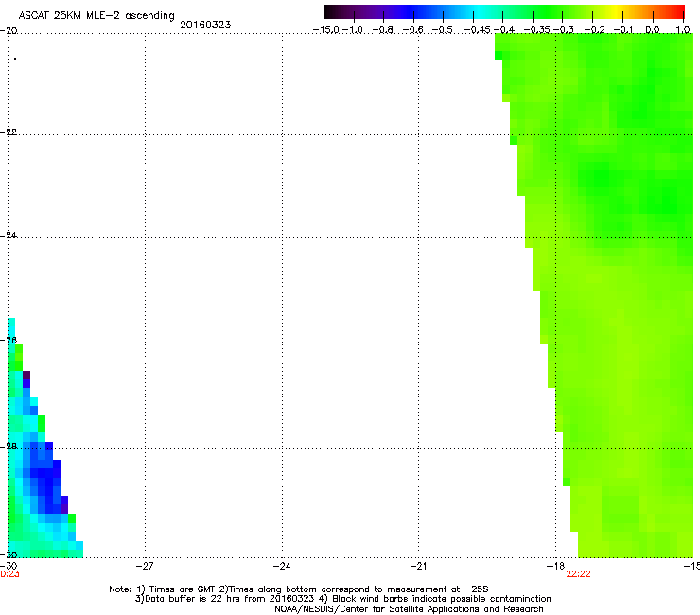Click the small black dot below the -20 label
700x615 pixels.
tap(15, 59)
